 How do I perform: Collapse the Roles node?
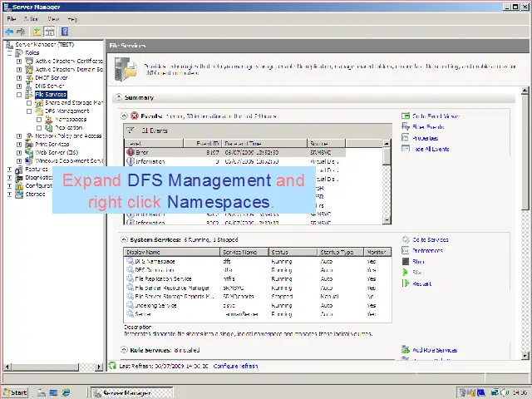click(9, 52)
